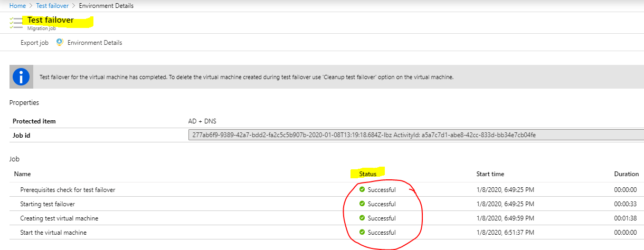Viewport: 644px width, 250px height.
Task: Select Protected item label
Action: coord(34,121)
